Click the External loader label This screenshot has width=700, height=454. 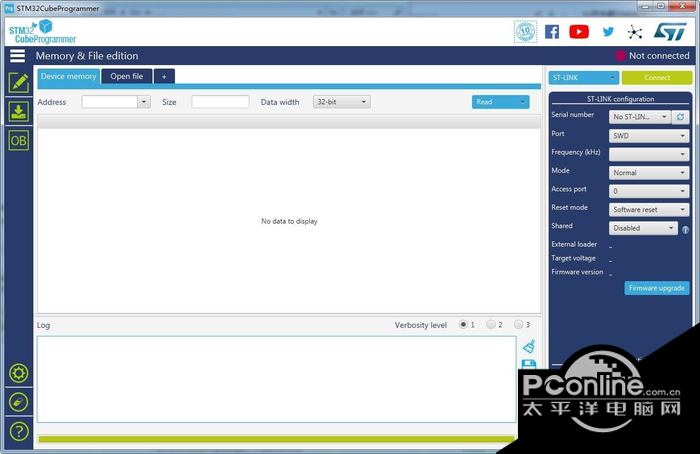click(x=574, y=244)
